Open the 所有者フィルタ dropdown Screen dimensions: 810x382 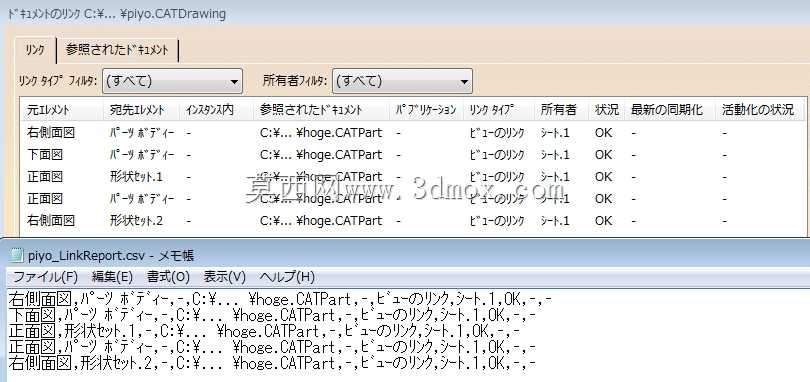coord(402,81)
